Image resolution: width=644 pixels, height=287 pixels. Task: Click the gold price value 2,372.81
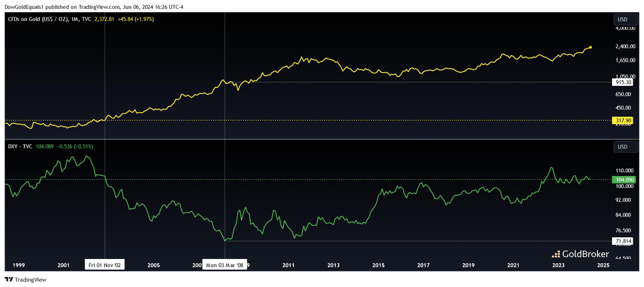(104, 19)
